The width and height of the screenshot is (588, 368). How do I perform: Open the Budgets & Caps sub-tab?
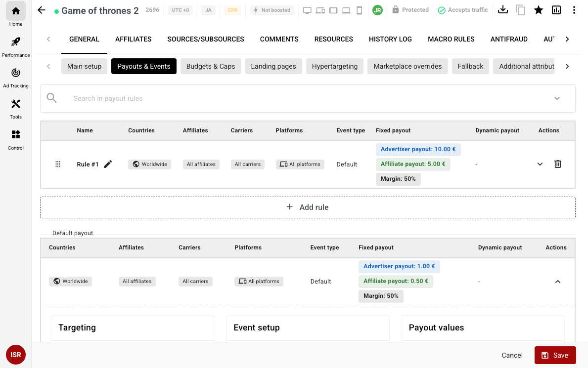211,66
